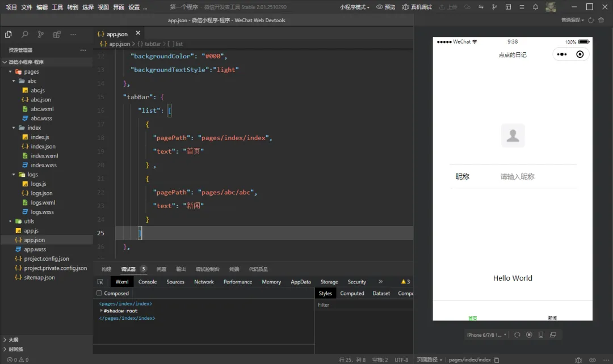Switch to Network devtools tab
This screenshot has height=364, width=613.
204,282
